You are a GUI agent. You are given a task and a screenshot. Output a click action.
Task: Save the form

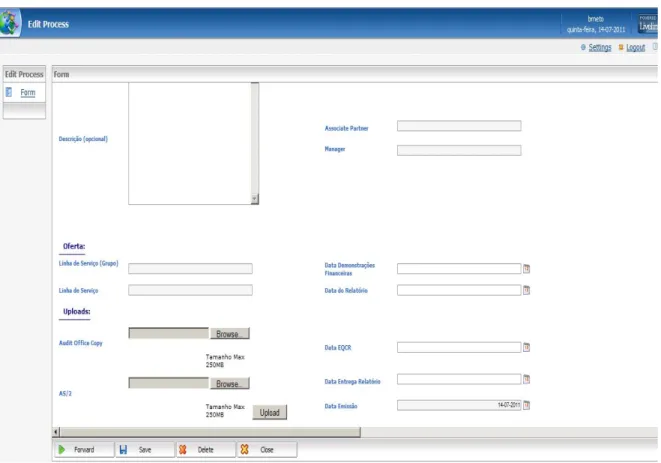145,450
